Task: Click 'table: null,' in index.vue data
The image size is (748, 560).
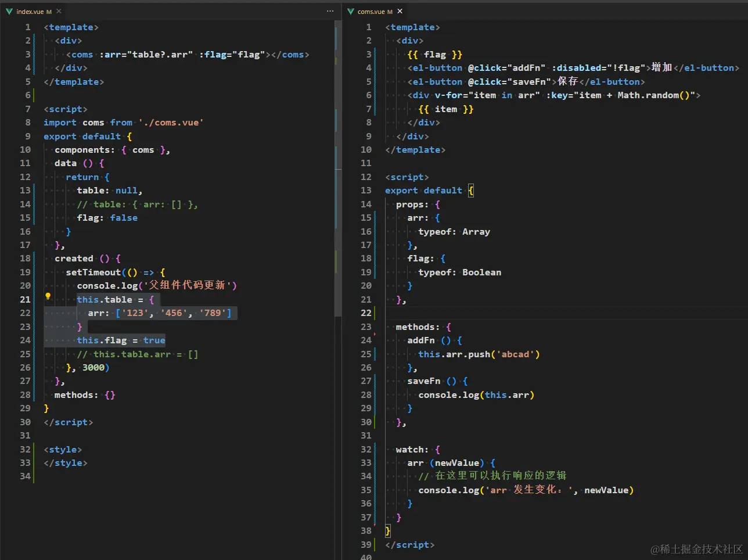Action: 110,191
